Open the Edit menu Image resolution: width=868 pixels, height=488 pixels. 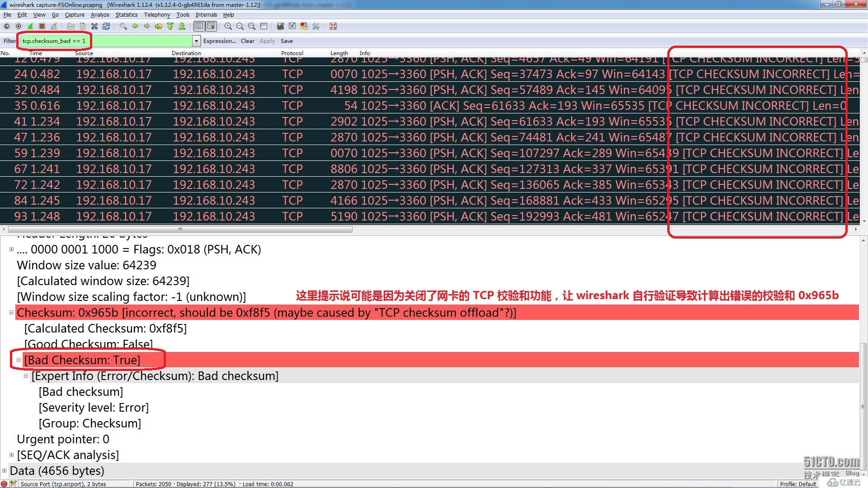[x=22, y=15]
